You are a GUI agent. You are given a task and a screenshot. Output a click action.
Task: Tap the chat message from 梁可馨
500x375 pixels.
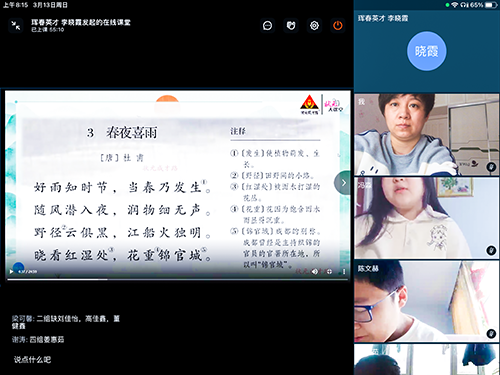coord(66,322)
